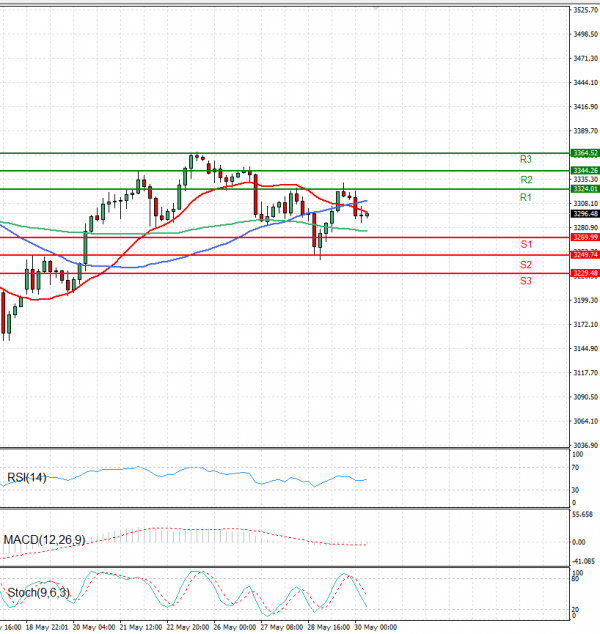Click the 3324.01 price tag on axis
Image resolution: width=600 pixels, height=634 pixels.
point(585,189)
